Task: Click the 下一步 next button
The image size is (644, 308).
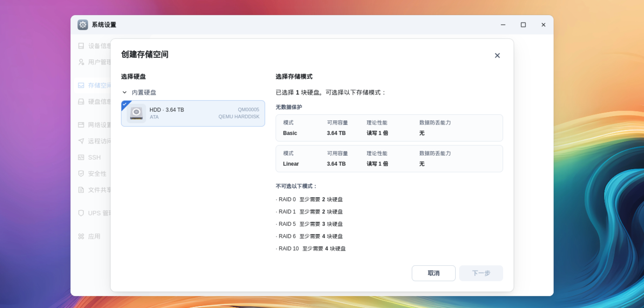Action: click(481, 273)
